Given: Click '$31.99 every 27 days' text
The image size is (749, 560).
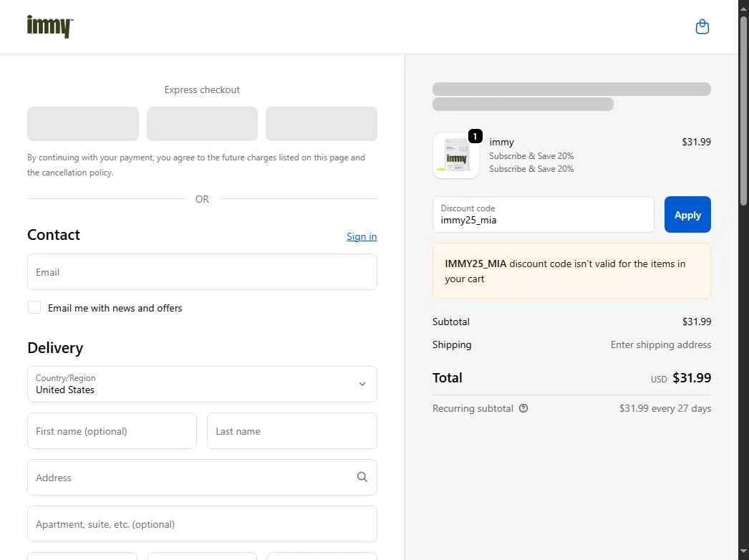Looking at the screenshot, I should tap(665, 408).
